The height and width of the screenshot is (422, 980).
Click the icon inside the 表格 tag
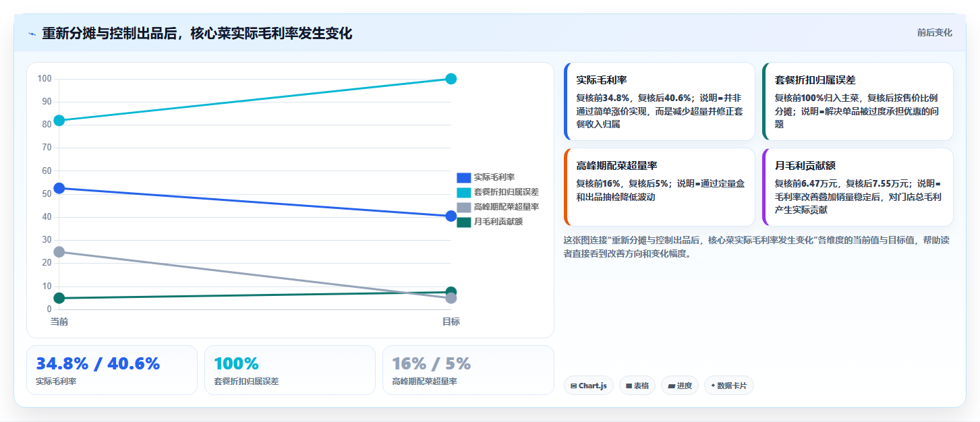629,386
